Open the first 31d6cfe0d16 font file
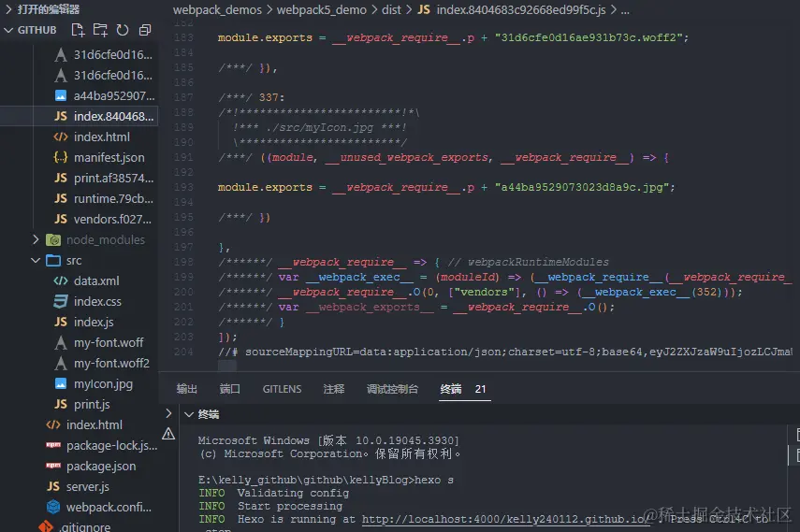Screen dimensions: 800x532 coord(113,54)
